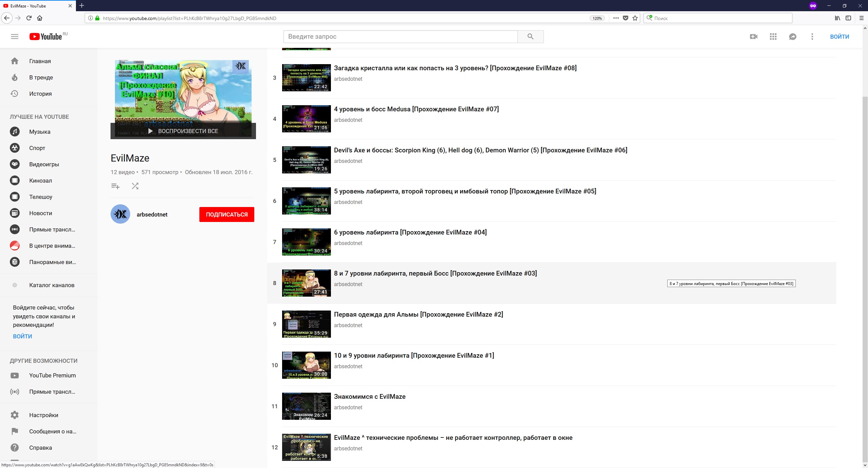This screenshot has height=468, width=868.
Task: Open Справка help item
Action: 40,448
